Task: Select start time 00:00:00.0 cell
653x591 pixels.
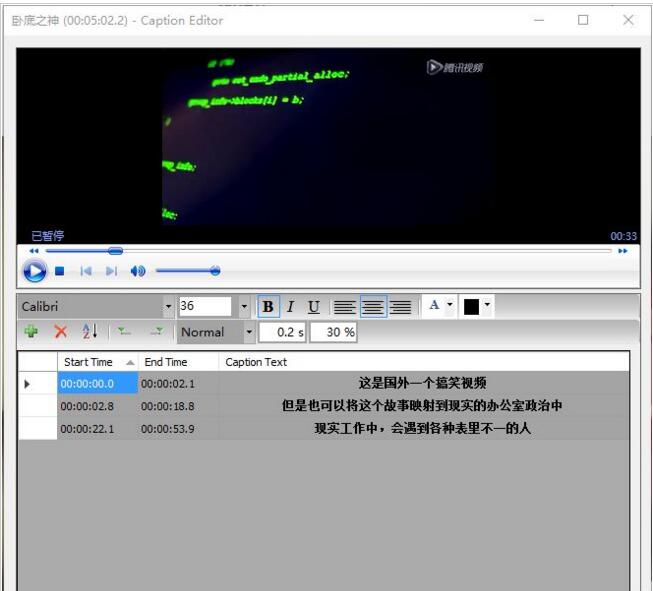Action: pyautogui.click(x=97, y=384)
